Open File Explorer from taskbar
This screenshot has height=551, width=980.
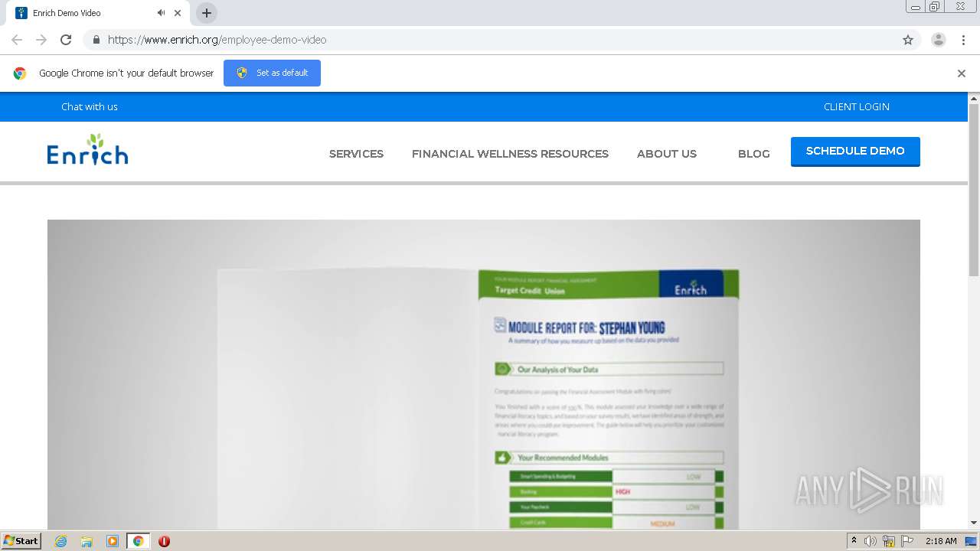(87, 541)
